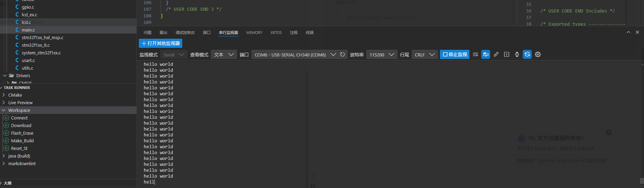644x188 pixels.
Task: Switch to the MEMORY tab
Action: coord(254,33)
